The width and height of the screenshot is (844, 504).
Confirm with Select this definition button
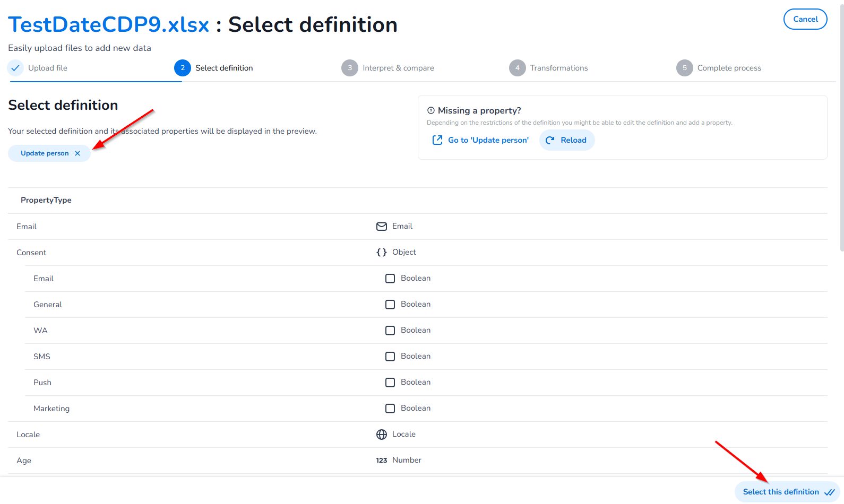pyautogui.click(x=787, y=492)
